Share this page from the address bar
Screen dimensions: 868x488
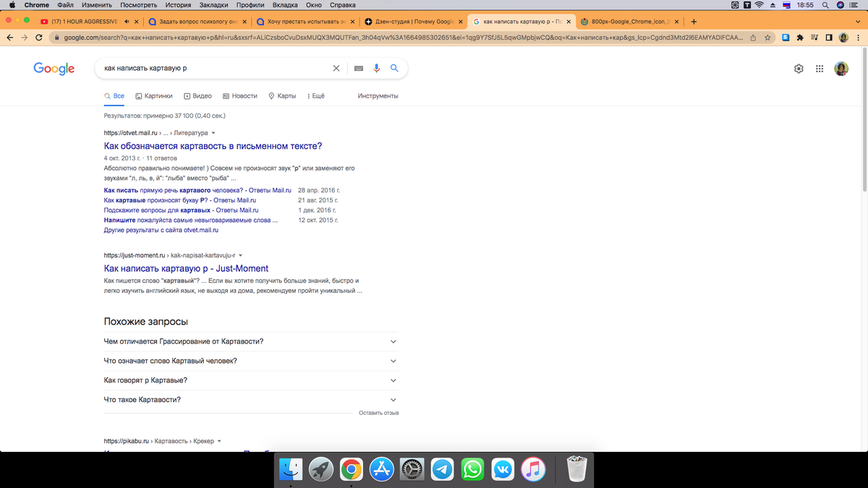coord(753,37)
